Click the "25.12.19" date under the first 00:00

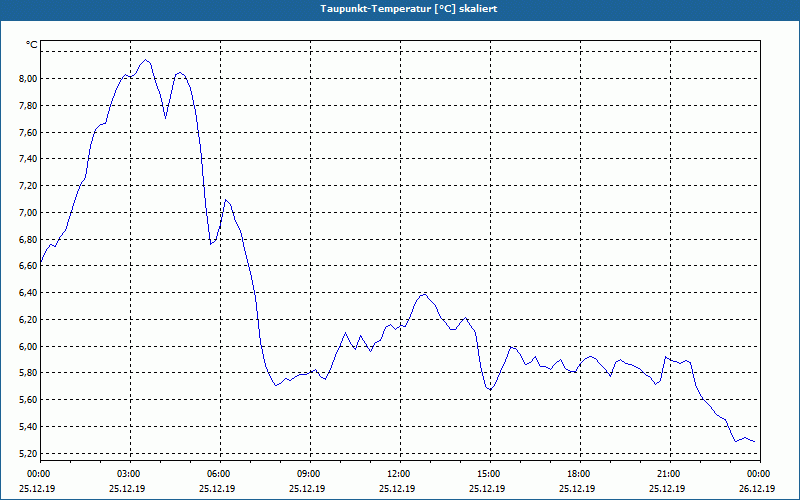pyautogui.click(x=37, y=488)
